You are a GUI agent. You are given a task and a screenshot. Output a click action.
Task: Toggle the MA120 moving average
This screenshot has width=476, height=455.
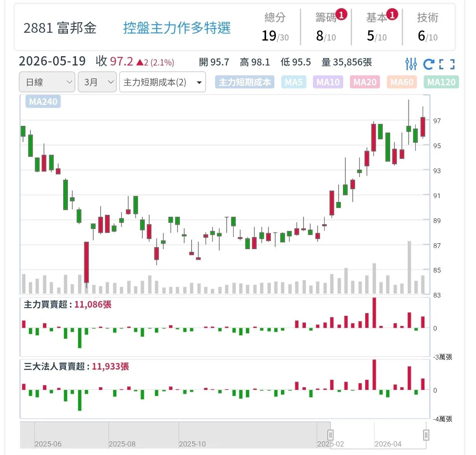pos(441,82)
